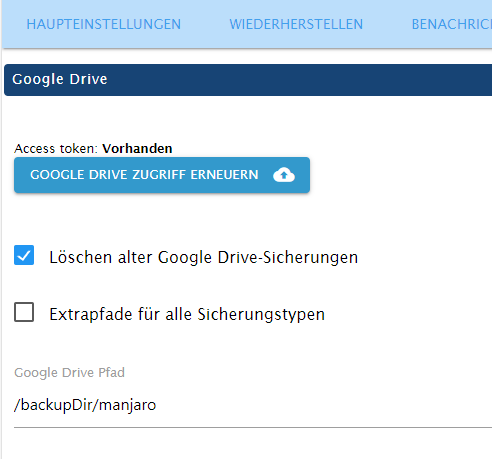Viewport: 492px width, 459px height.
Task: Uncheck Löschen alter Google Drive-Sicherungen
Action: click(x=24, y=255)
